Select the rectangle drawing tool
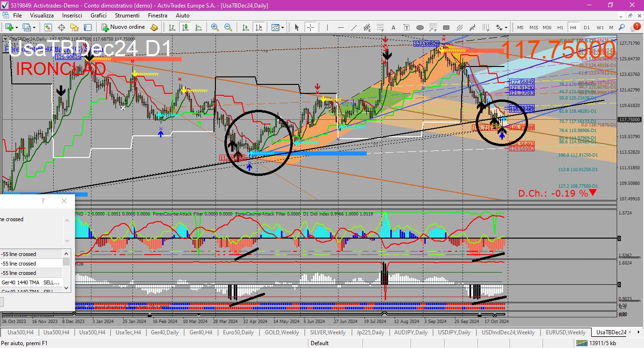 point(446,27)
